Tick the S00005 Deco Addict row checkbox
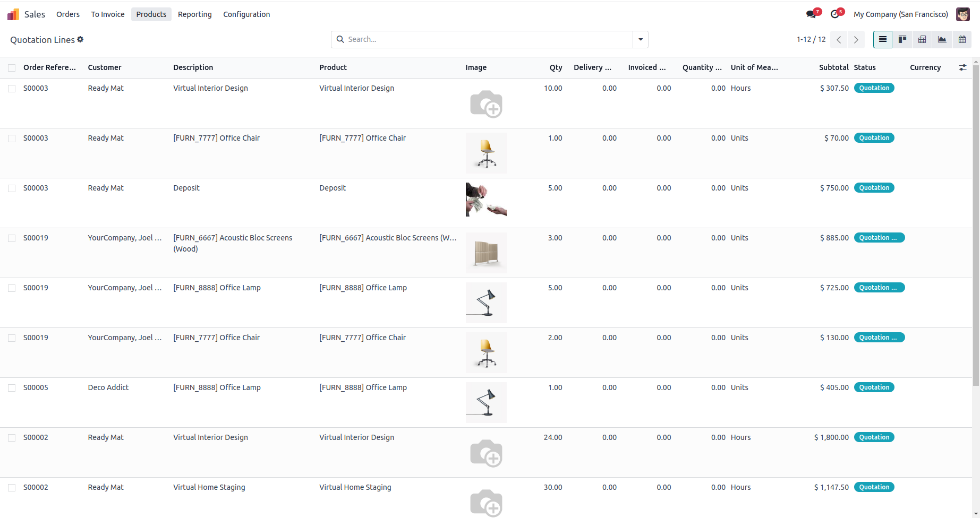This screenshot has width=980, height=518. pyautogui.click(x=12, y=388)
